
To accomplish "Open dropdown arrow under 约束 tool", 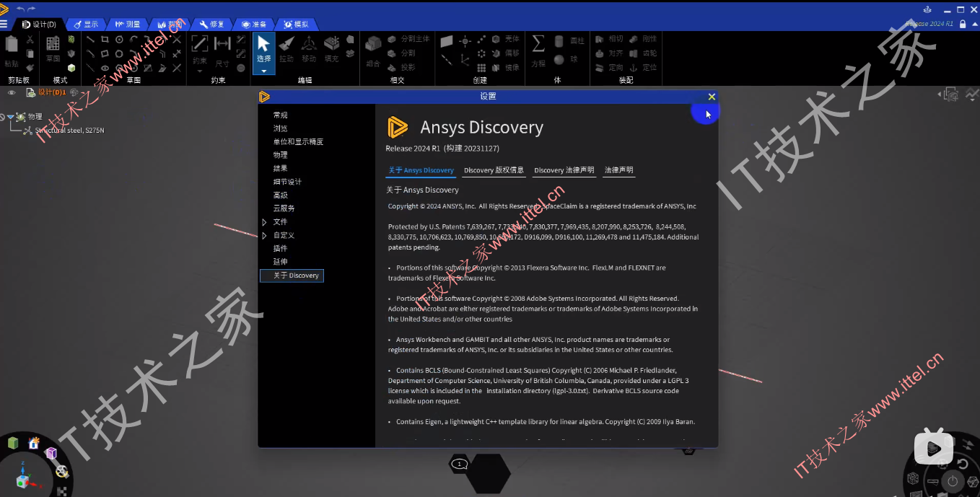I will click(199, 70).
